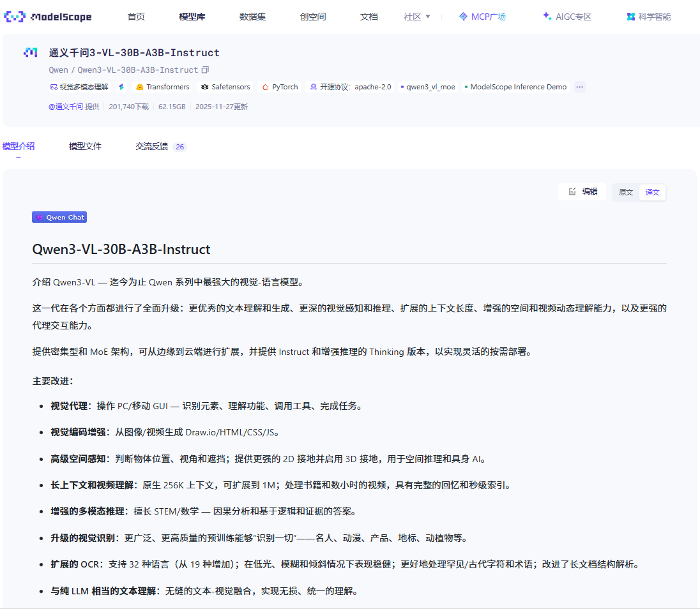
Task: Switch to the 交流反馈 tab
Action: (152, 146)
